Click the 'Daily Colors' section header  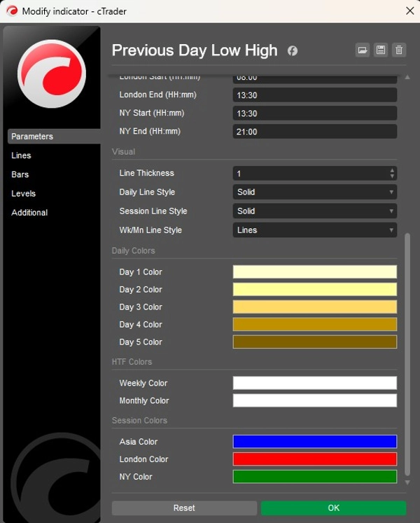[134, 251]
